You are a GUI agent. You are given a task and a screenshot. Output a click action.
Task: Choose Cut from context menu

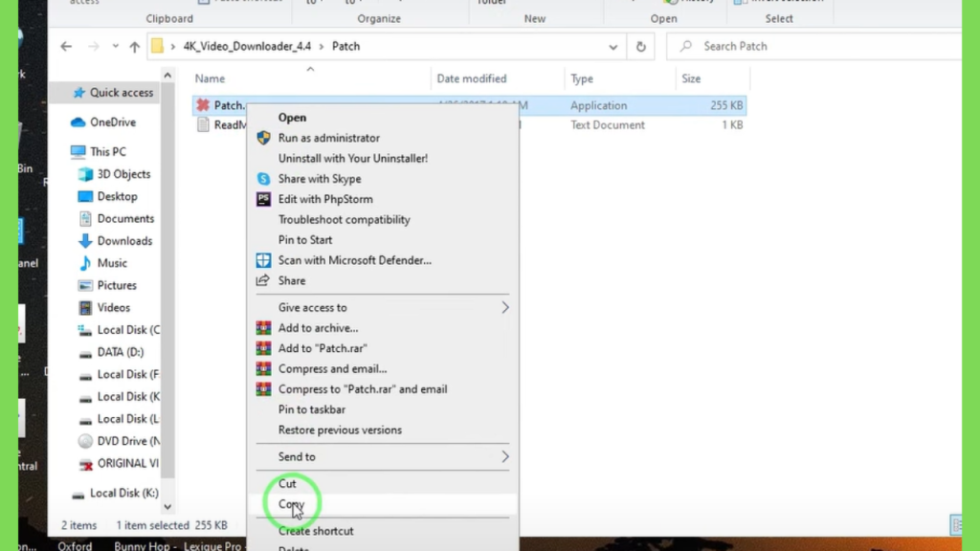point(287,483)
